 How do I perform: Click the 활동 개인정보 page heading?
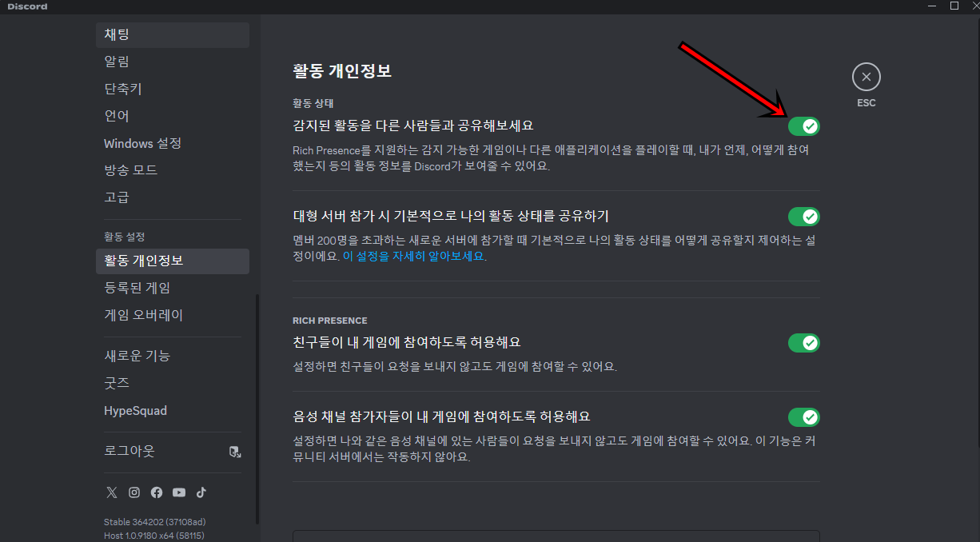coord(342,71)
